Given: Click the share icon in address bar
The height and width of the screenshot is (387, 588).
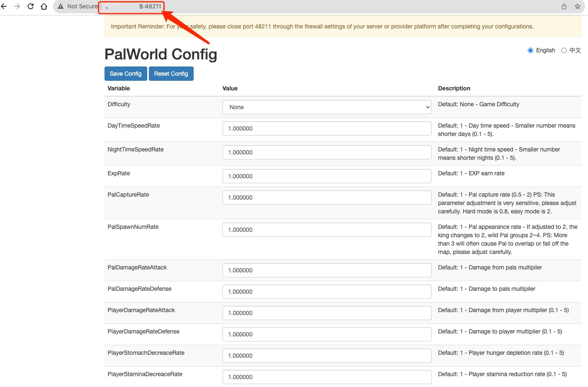Looking at the screenshot, I should tap(564, 6).
